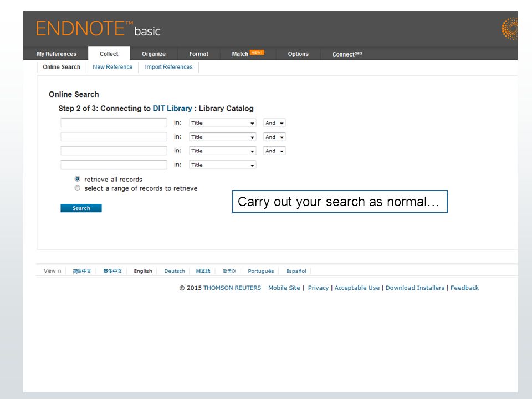Open the Privacy link
Viewport: 532px width, 399px height.
318,288
